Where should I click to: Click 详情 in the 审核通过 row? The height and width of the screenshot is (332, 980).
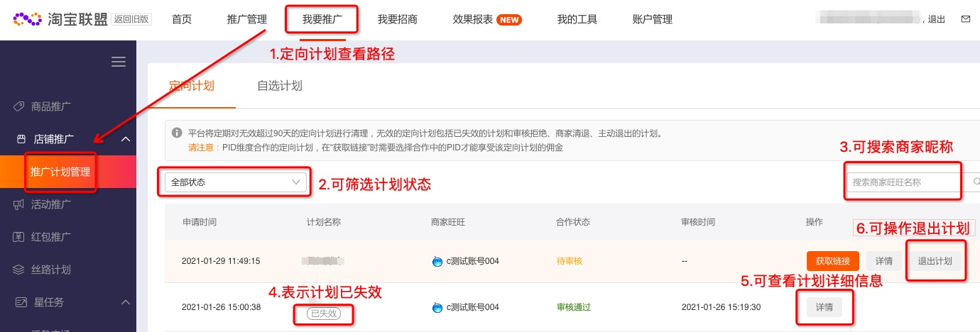824,307
